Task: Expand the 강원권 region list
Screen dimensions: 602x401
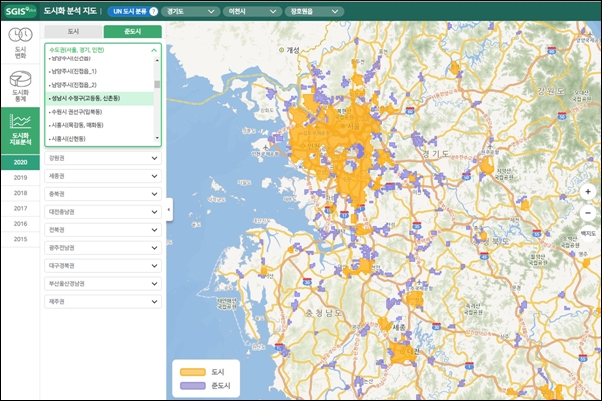Action: [103, 158]
